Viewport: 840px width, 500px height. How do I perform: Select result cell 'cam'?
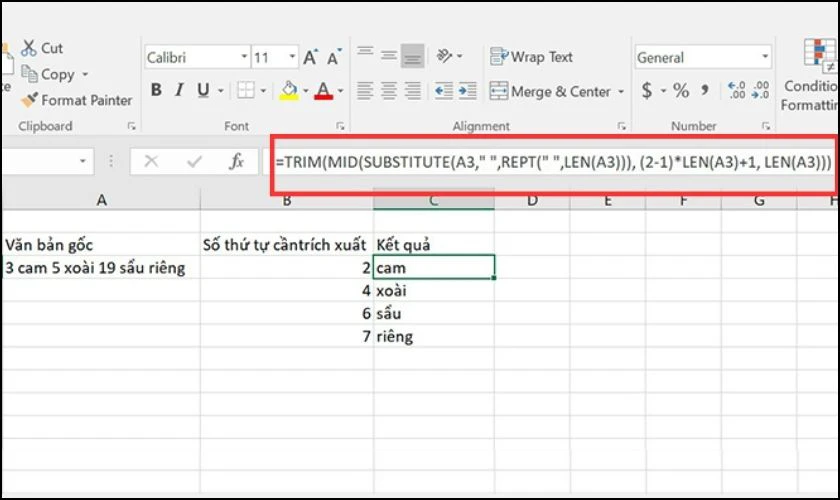[x=434, y=267]
